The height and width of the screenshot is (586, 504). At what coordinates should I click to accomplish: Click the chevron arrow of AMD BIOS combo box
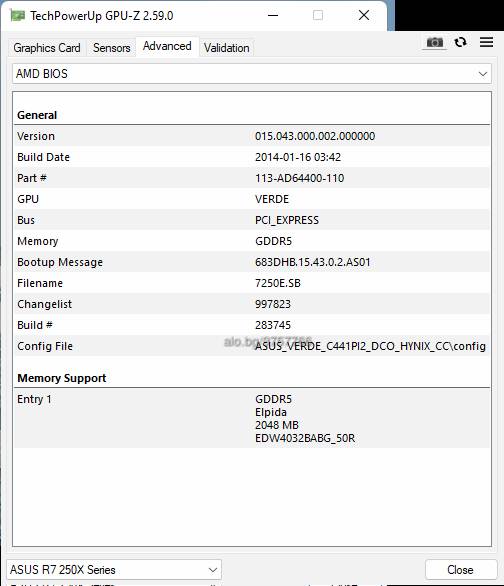point(483,74)
